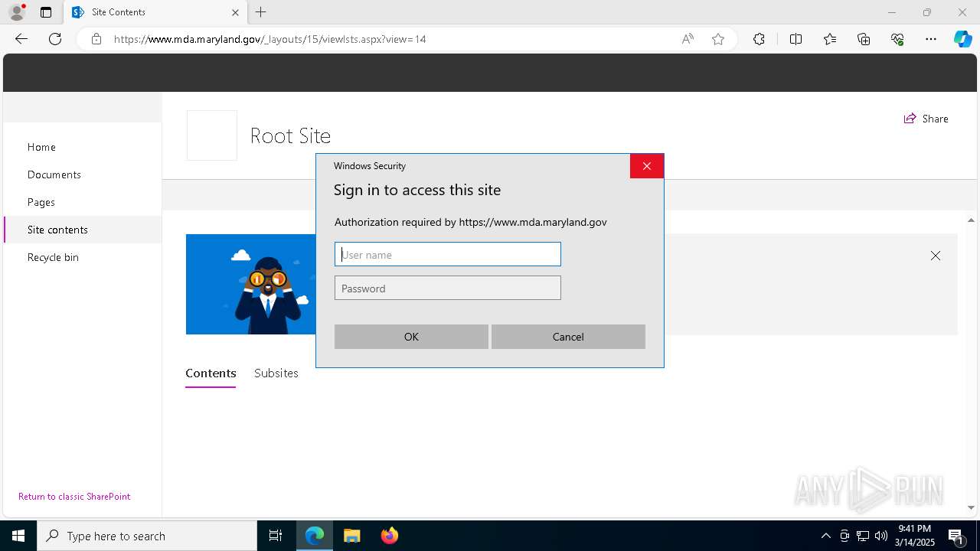Screen dimensions: 980x551
Task: Open Settings and more ellipsis menu
Action: 931,39
